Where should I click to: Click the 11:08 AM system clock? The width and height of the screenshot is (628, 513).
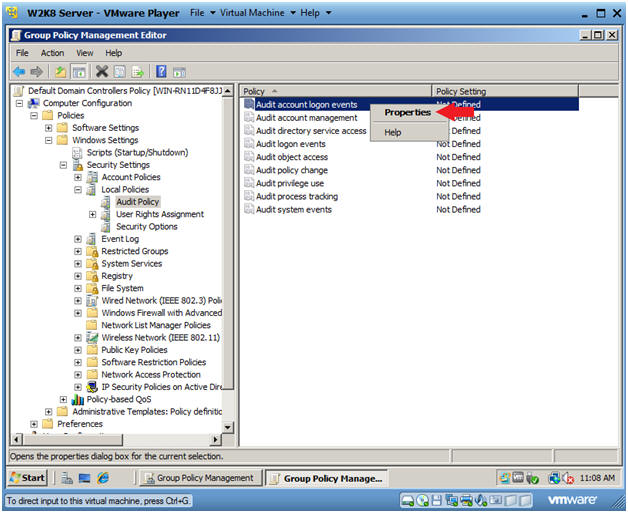pos(597,478)
